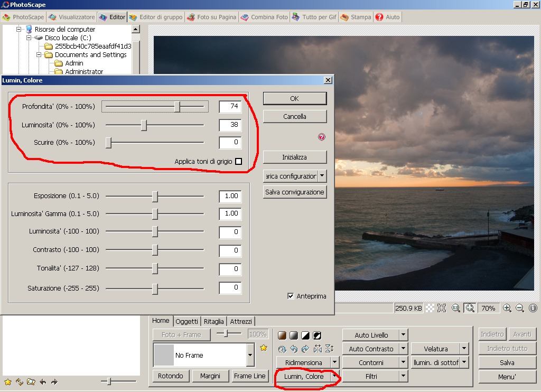The height and width of the screenshot is (392, 541).
Task: Open photo info icon in status bar
Action: [533, 308]
